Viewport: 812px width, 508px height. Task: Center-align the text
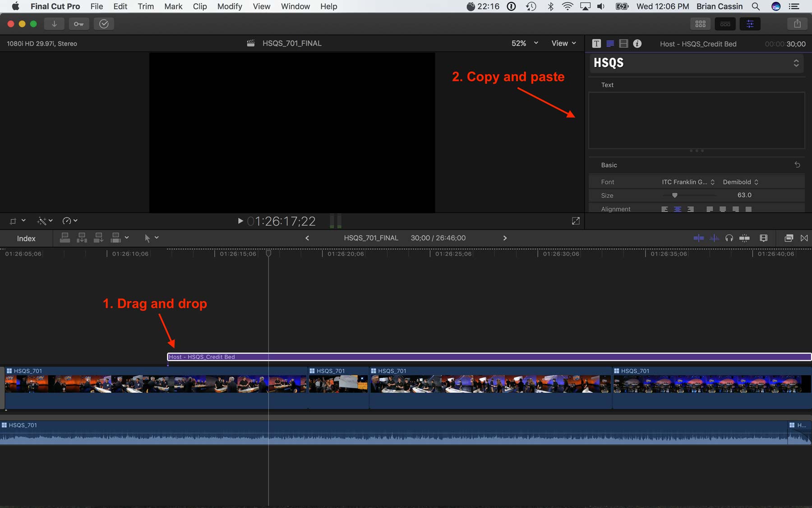coord(678,209)
